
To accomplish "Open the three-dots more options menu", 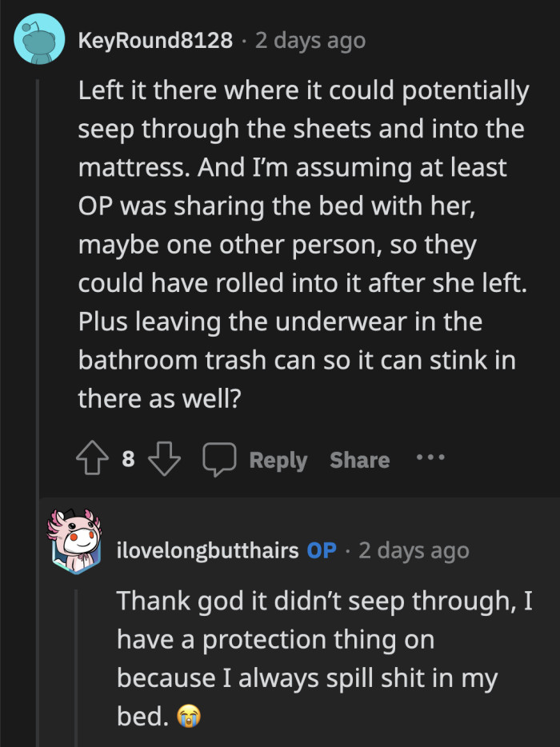I will point(430,458).
